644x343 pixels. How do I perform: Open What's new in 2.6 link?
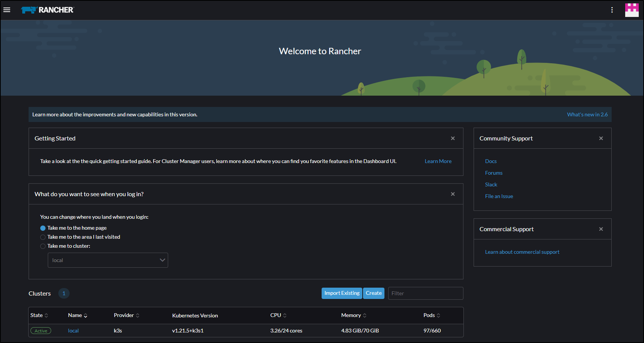(587, 114)
